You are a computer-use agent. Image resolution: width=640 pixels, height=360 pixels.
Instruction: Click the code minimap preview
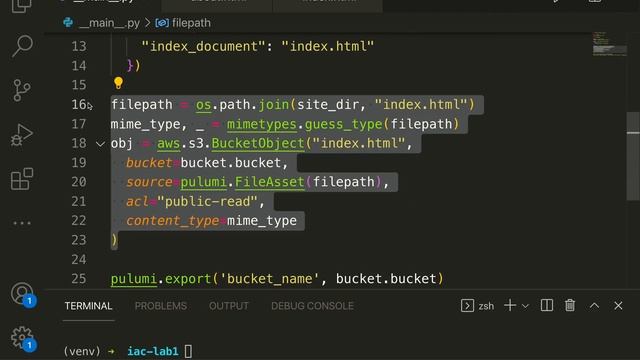[609, 44]
